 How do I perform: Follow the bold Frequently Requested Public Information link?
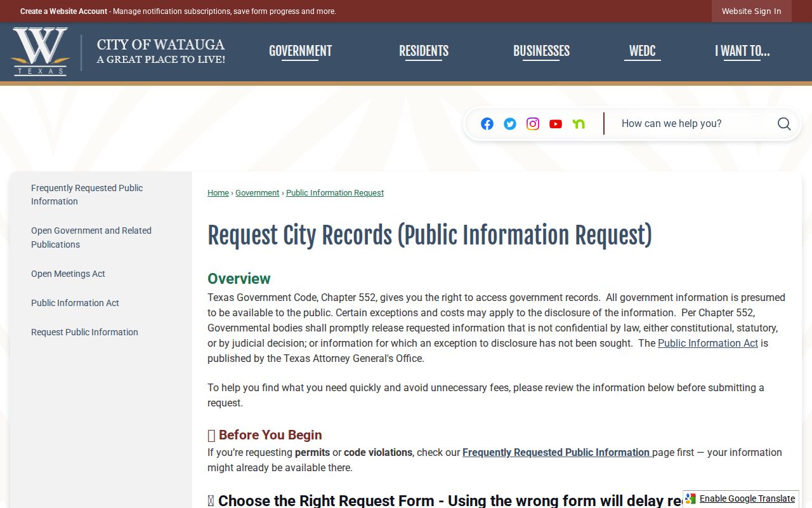(557, 453)
